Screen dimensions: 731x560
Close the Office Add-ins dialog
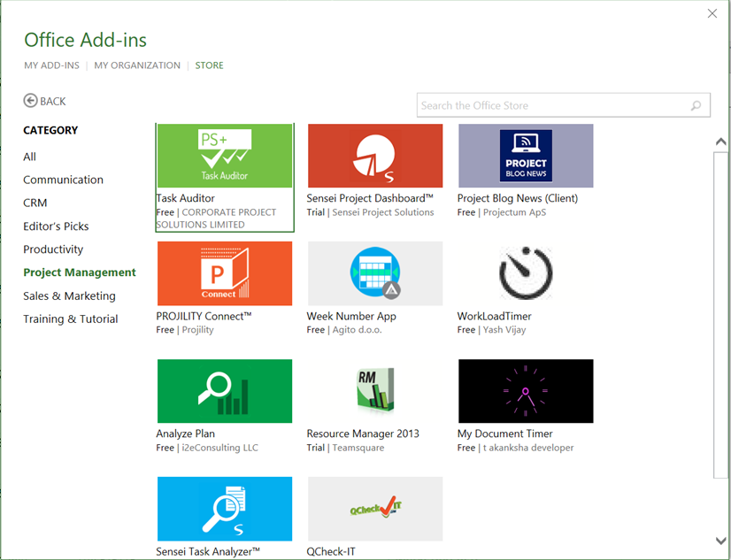click(x=712, y=12)
